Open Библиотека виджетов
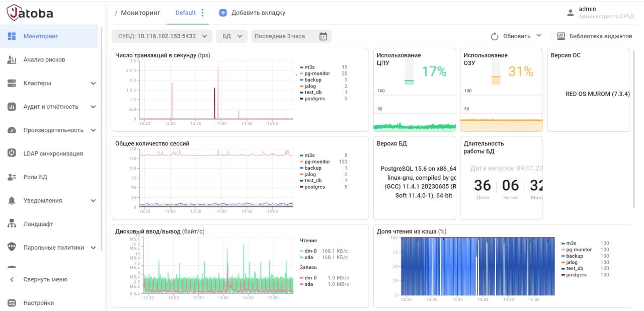The image size is (644, 311). pos(594,36)
